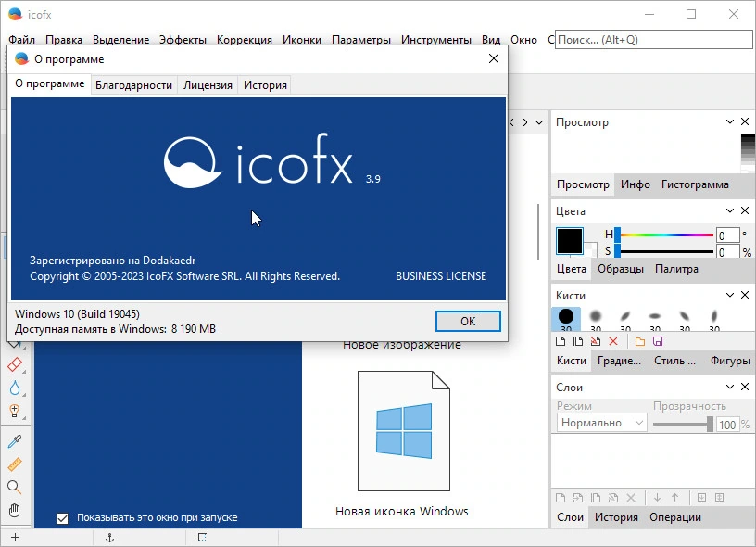Click the duplicate layer icon in Слои panel
756x547 pixels.
[596, 498]
